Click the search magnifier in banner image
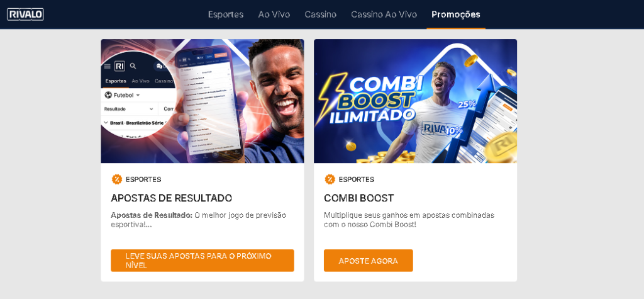 133,66
